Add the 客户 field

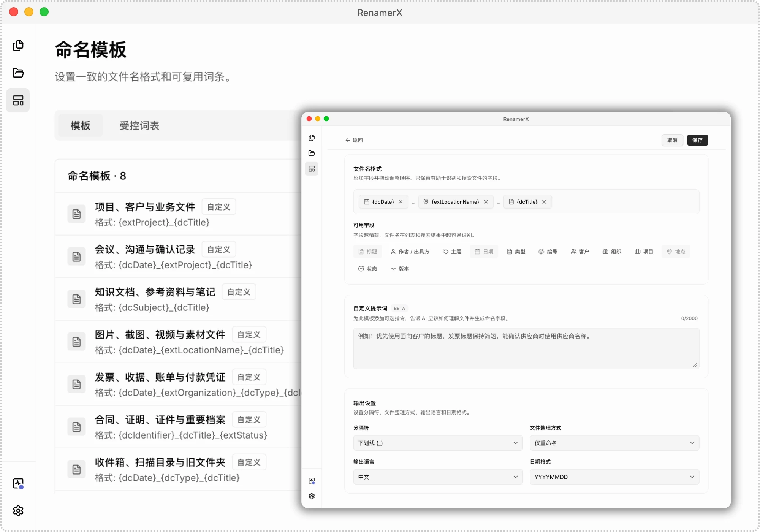point(580,252)
